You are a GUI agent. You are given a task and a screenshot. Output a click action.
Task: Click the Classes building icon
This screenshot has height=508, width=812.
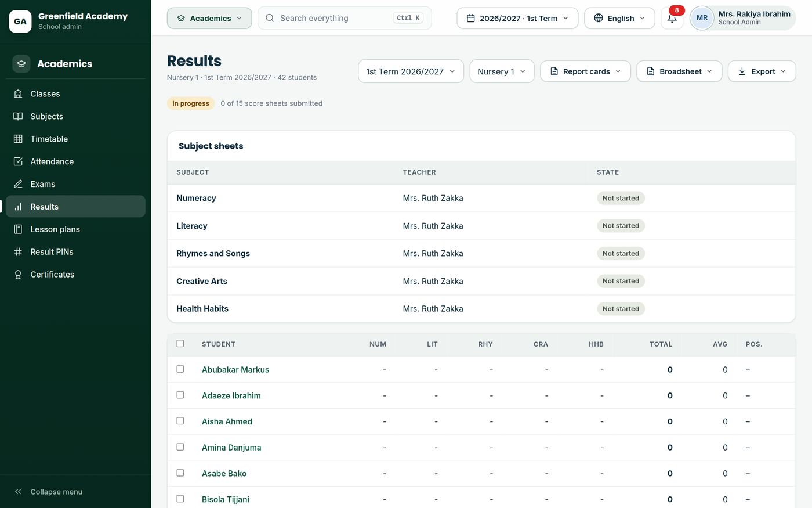[x=18, y=94]
